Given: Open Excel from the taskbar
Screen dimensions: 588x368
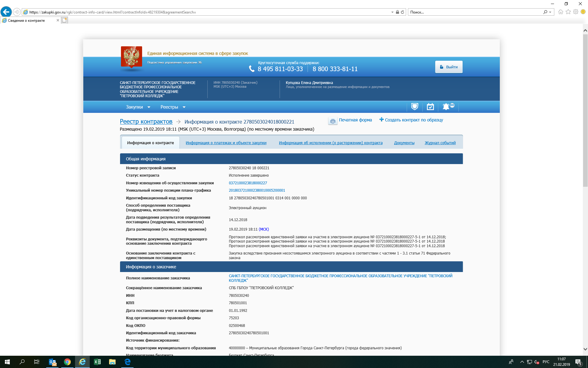Looking at the screenshot, I should [97, 362].
